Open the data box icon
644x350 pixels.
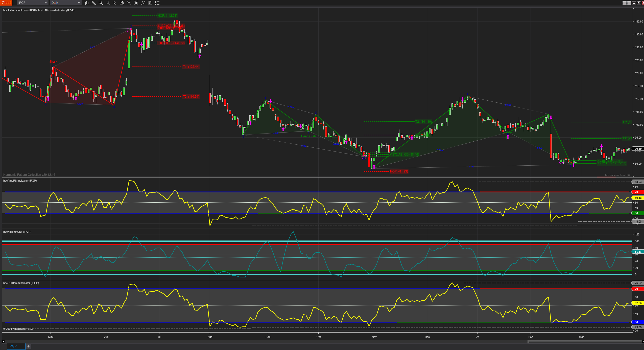(122, 3)
